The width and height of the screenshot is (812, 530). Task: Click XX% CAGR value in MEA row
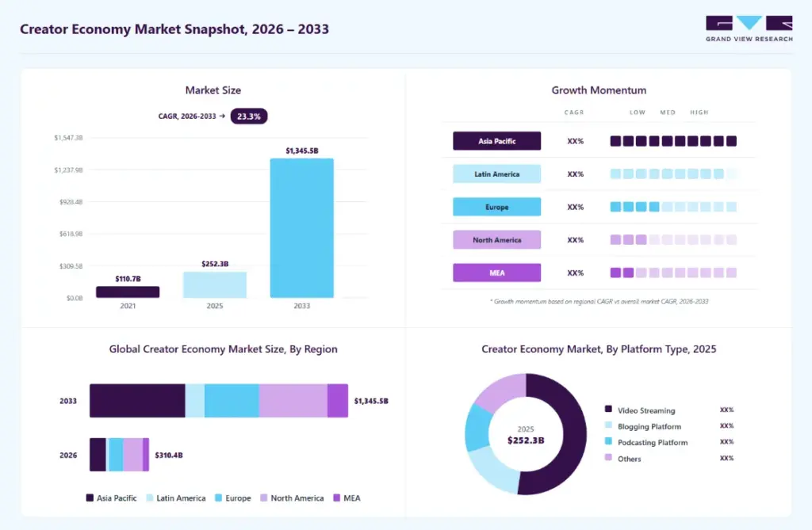(x=576, y=273)
